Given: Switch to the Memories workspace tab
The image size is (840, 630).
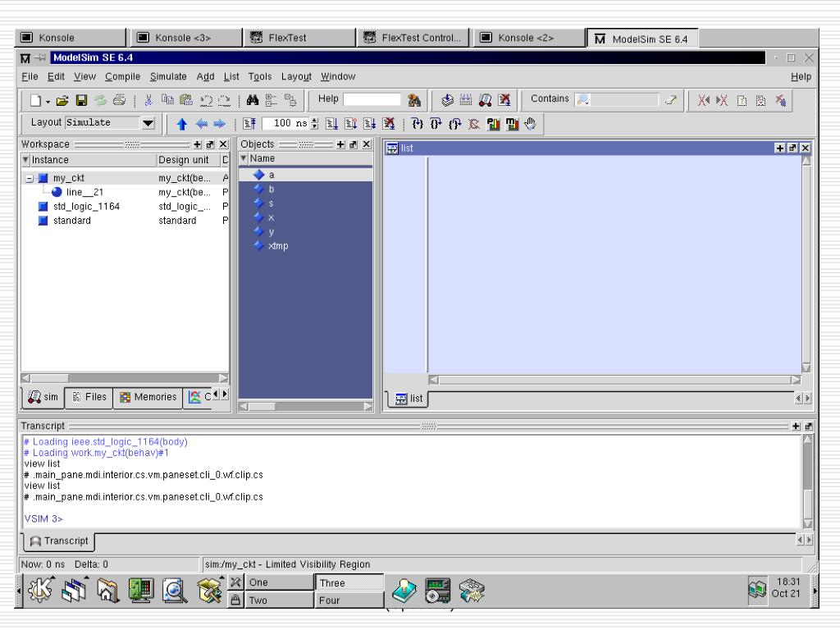Looking at the screenshot, I should 148,397.
